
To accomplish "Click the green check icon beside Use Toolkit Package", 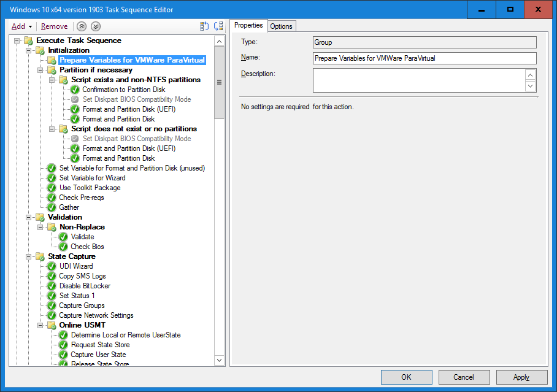I will (52, 188).
